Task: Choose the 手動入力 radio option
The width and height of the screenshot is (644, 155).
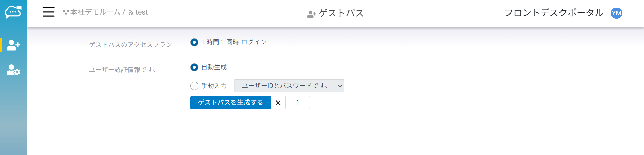Action: pos(194,86)
